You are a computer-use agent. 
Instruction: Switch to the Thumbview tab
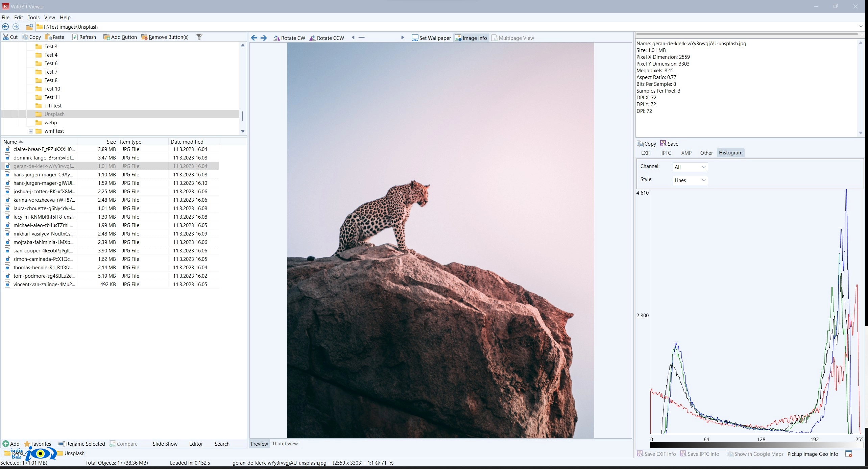[x=285, y=443]
